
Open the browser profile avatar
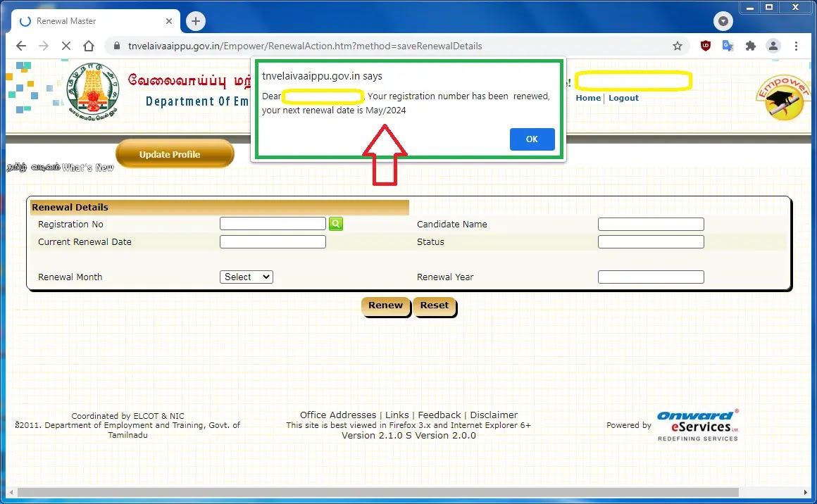pyautogui.click(x=773, y=46)
